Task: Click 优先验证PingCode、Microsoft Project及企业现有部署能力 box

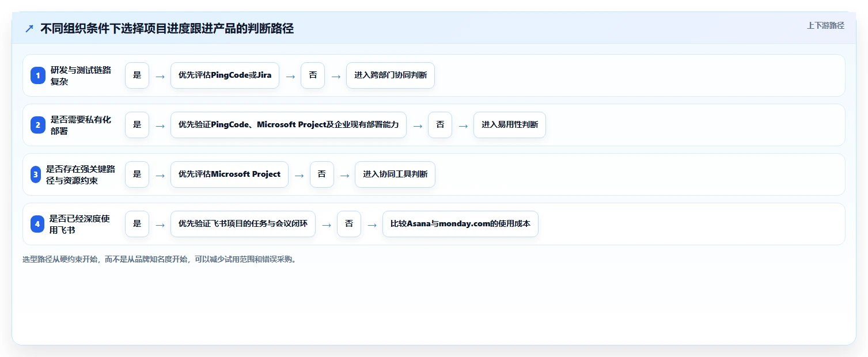Action: (289, 125)
